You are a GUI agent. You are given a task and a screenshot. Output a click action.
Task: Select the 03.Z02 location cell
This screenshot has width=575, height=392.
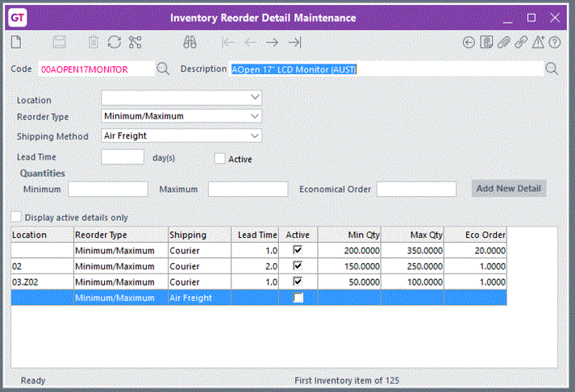[42, 282]
